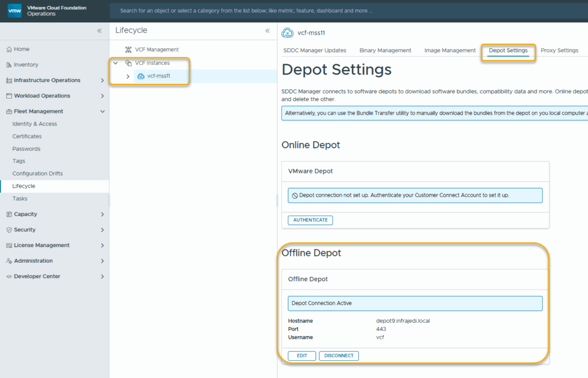Image resolution: width=588 pixels, height=378 pixels.
Task: Click the VCF Management icon in tree
Action: [x=129, y=50]
